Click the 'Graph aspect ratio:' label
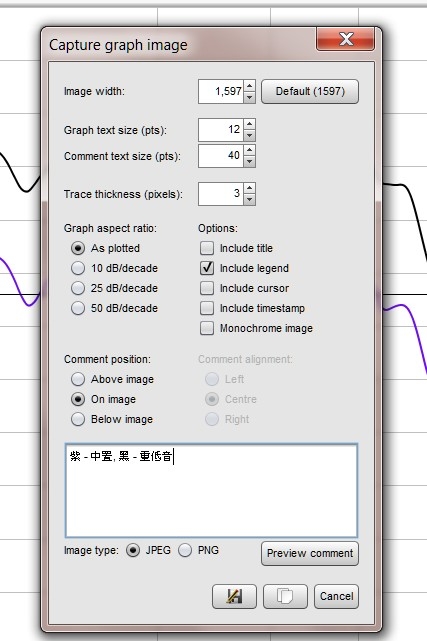 (x=110, y=228)
